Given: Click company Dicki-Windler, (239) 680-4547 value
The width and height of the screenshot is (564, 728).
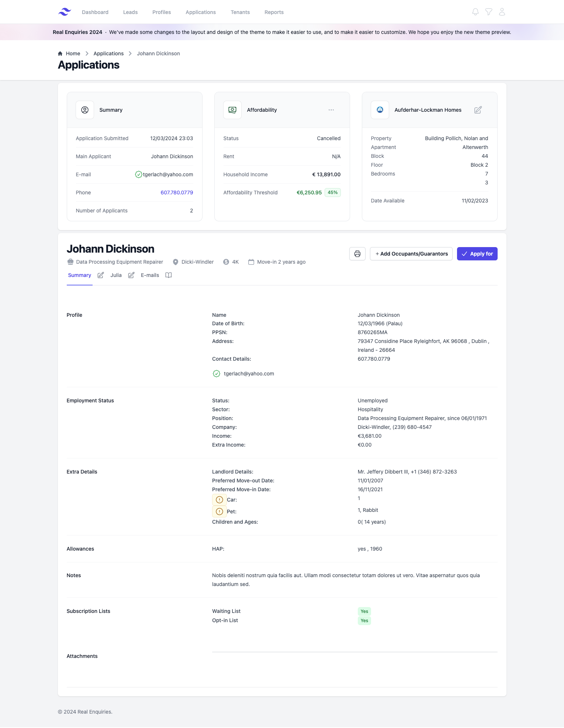Looking at the screenshot, I should point(395,427).
